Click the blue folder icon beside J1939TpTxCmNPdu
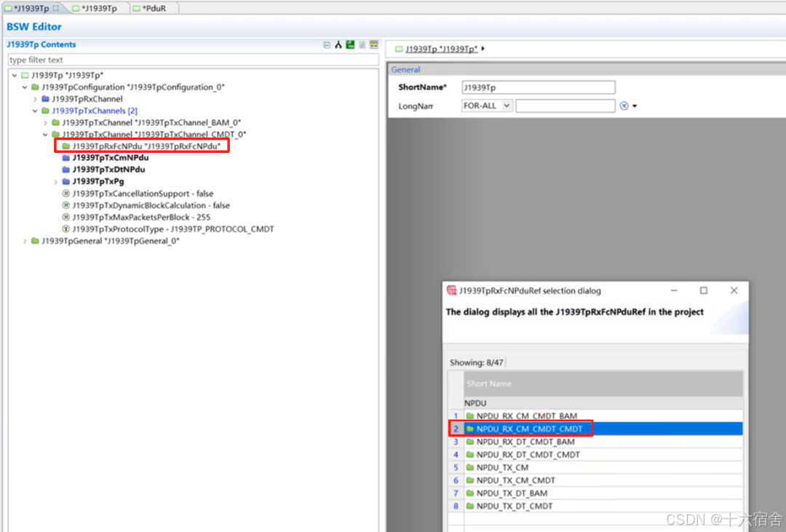 [66, 158]
